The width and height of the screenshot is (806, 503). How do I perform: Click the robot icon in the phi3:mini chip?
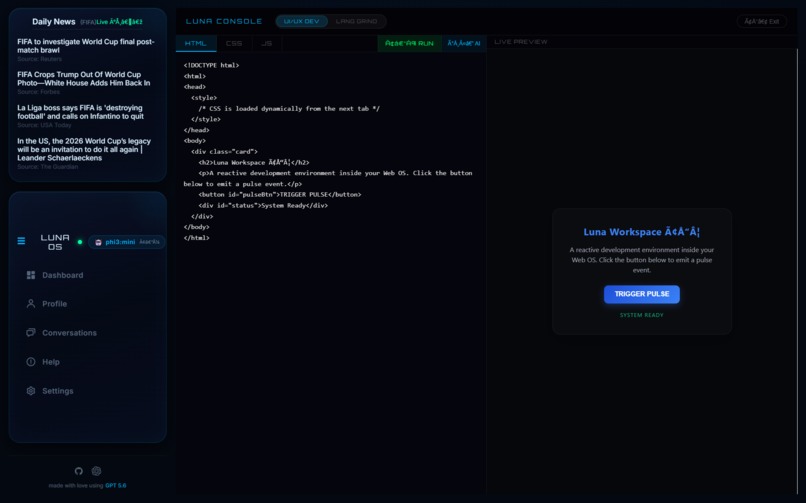pyautogui.click(x=98, y=242)
